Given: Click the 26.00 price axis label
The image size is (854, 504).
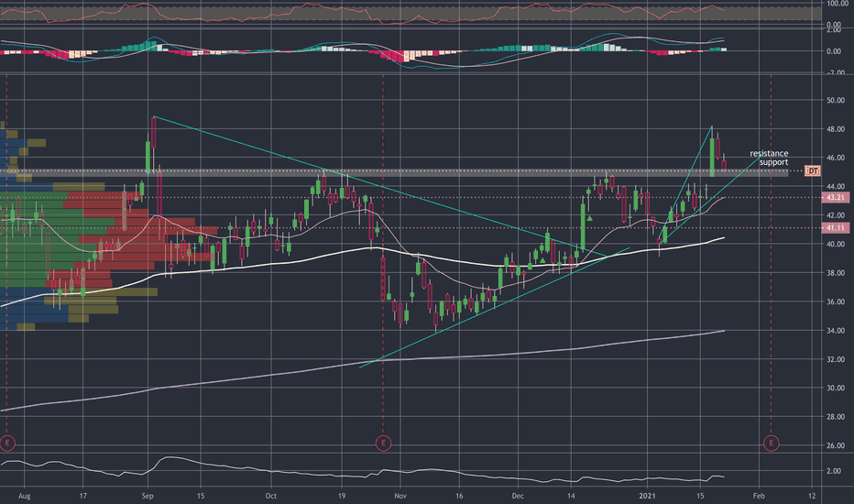Looking at the screenshot, I should pos(835,445).
